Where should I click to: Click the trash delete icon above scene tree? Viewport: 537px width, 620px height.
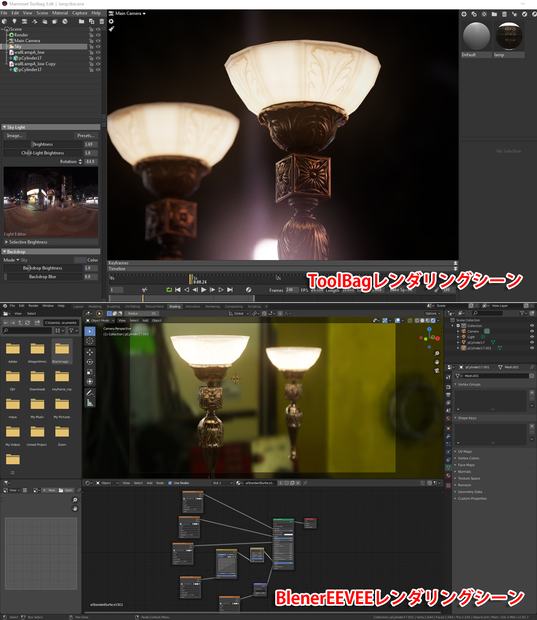(102, 21)
